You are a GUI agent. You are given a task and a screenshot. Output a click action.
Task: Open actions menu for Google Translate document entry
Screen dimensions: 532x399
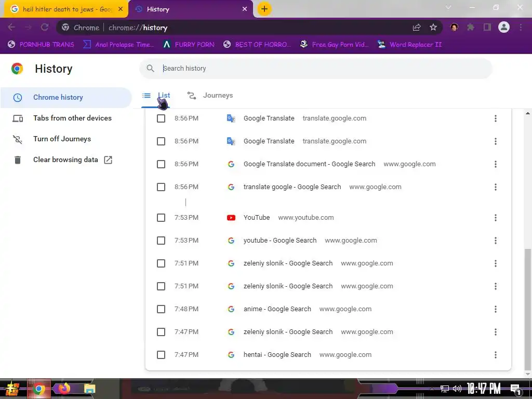[x=495, y=164]
